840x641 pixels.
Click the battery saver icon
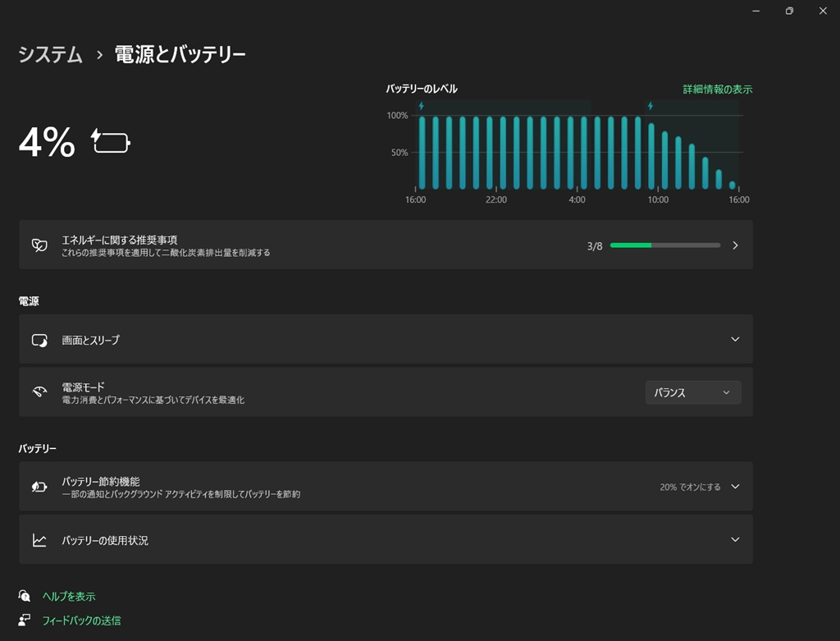[x=39, y=487]
